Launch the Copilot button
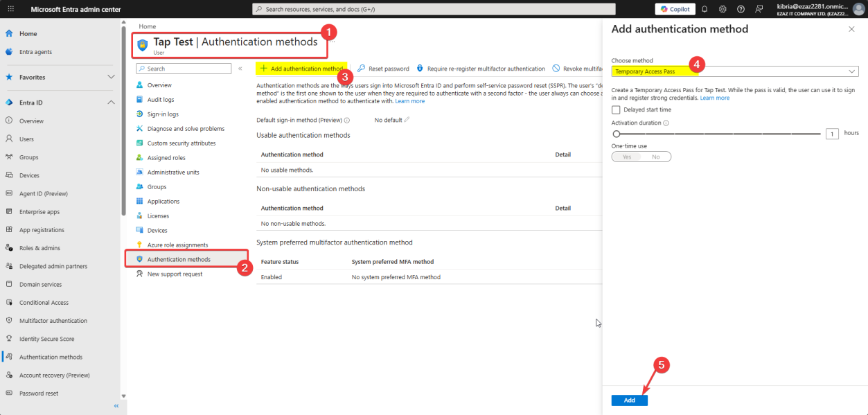868x415 pixels. pyautogui.click(x=675, y=9)
